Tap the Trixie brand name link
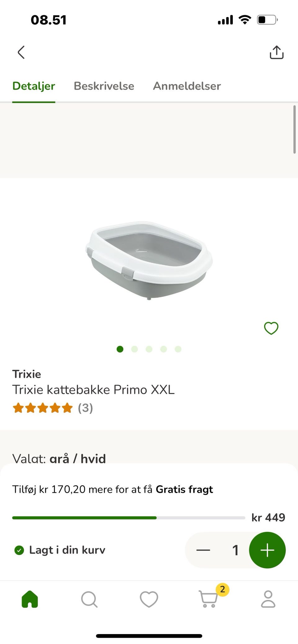Screen dimensions: 298x644 tap(27, 374)
